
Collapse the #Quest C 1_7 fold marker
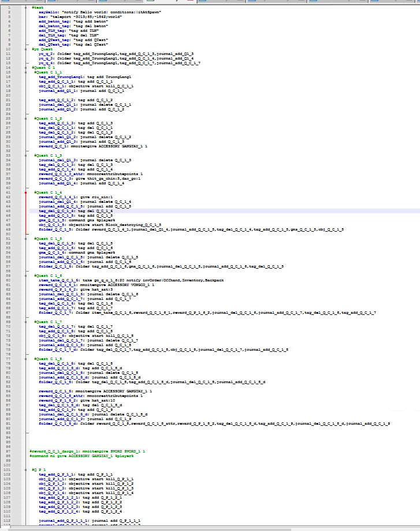tap(26, 322)
